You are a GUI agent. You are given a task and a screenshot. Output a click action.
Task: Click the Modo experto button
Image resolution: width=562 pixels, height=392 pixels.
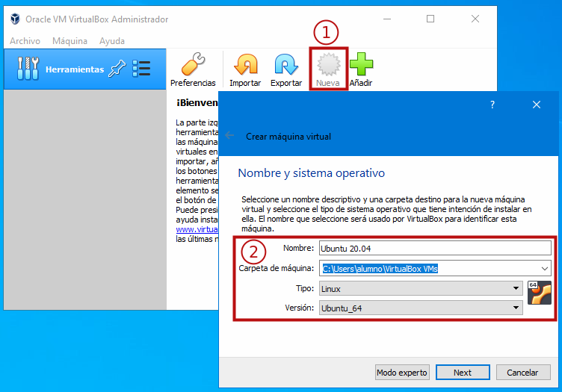[x=402, y=373]
